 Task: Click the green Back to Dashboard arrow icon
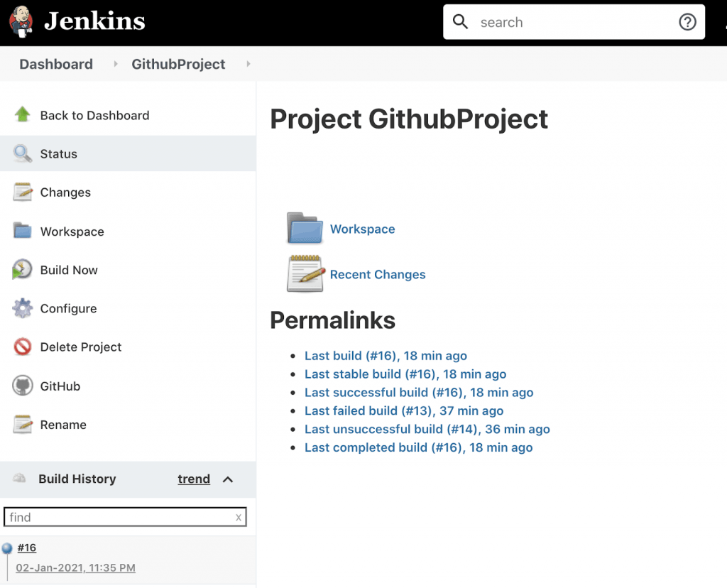coord(23,115)
